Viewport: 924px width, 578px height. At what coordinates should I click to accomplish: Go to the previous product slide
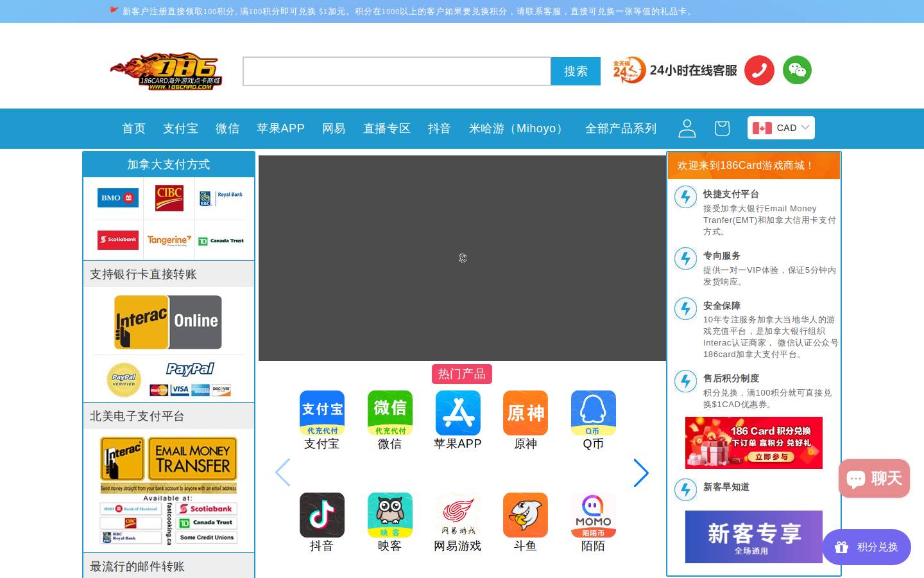coord(283,473)
